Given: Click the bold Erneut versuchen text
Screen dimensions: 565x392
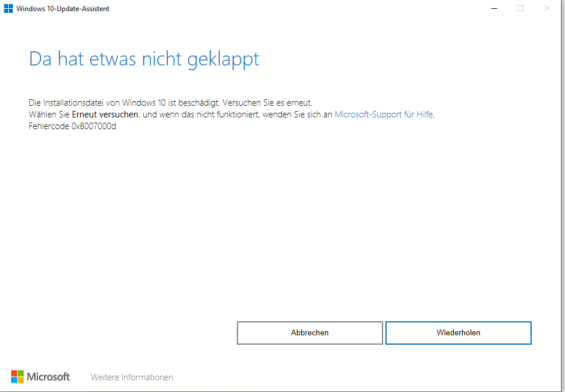Looking at the screenshot, I should coord(105,115).
